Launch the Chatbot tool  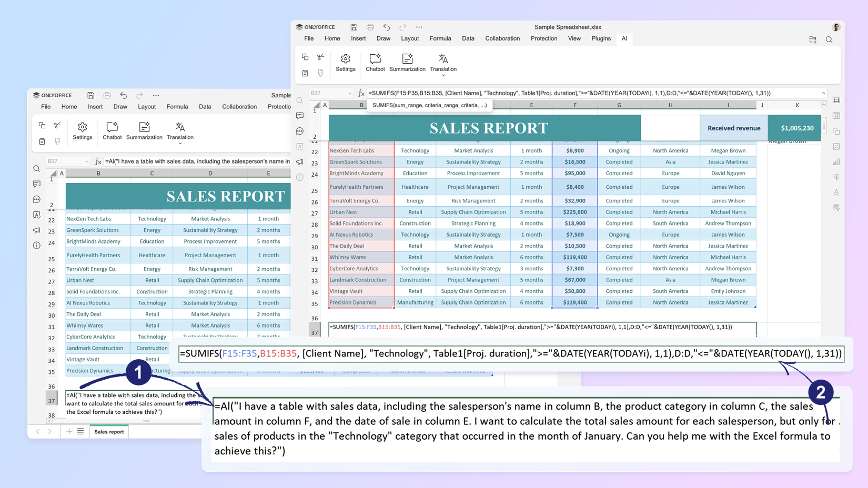pyautogui.click(x=375, y=62)
